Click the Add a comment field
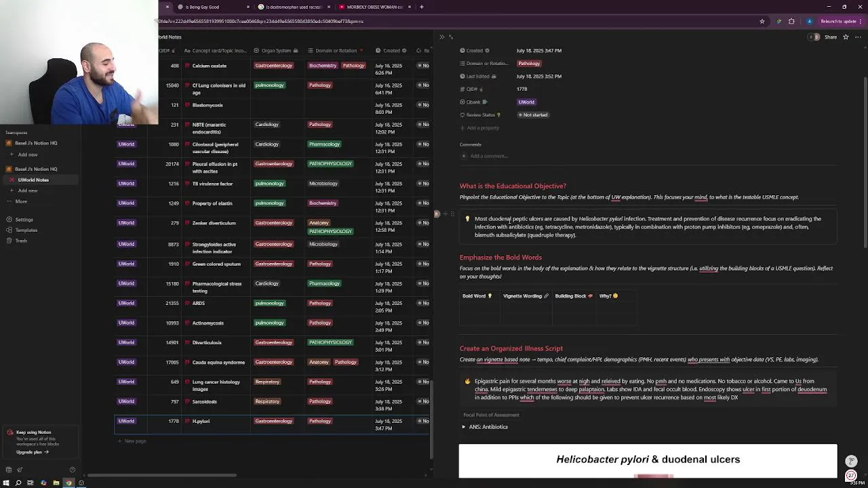This screenshot has height=488, width=868. pyautogui.click(x=488, y=156)
